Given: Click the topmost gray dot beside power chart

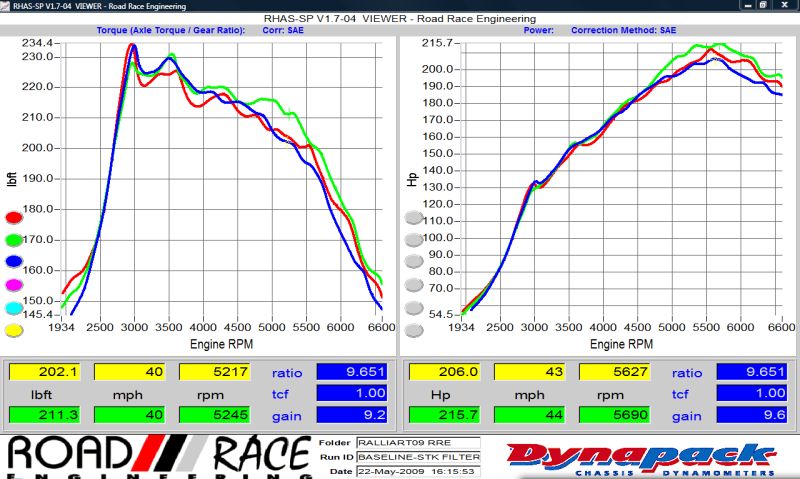Looking at the screenshot, I should click(x=414, y=218).
